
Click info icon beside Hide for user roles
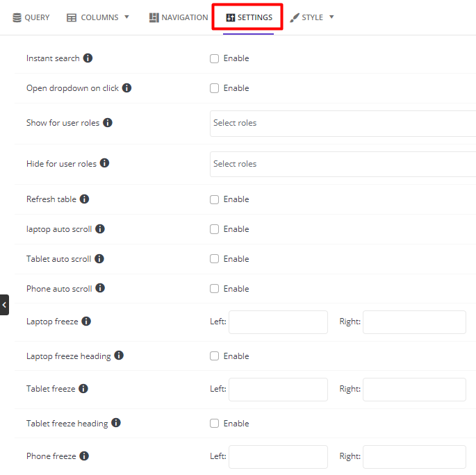(x=105, y=164)
